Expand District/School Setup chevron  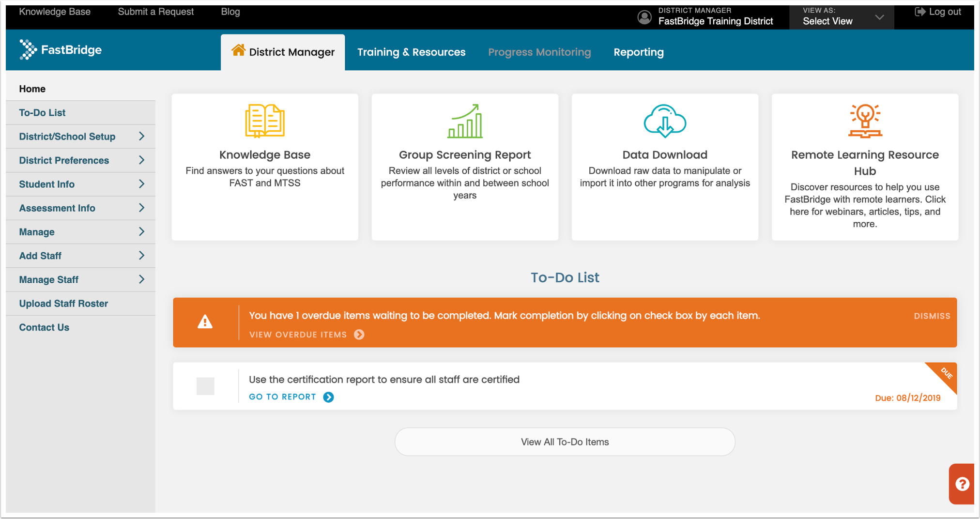(x=142, y=137)
